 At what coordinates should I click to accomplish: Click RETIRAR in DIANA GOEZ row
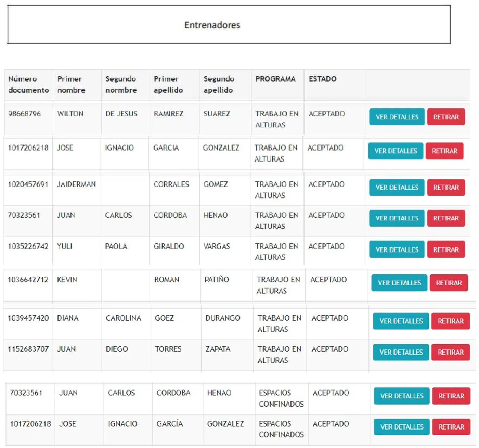(451, 321)
